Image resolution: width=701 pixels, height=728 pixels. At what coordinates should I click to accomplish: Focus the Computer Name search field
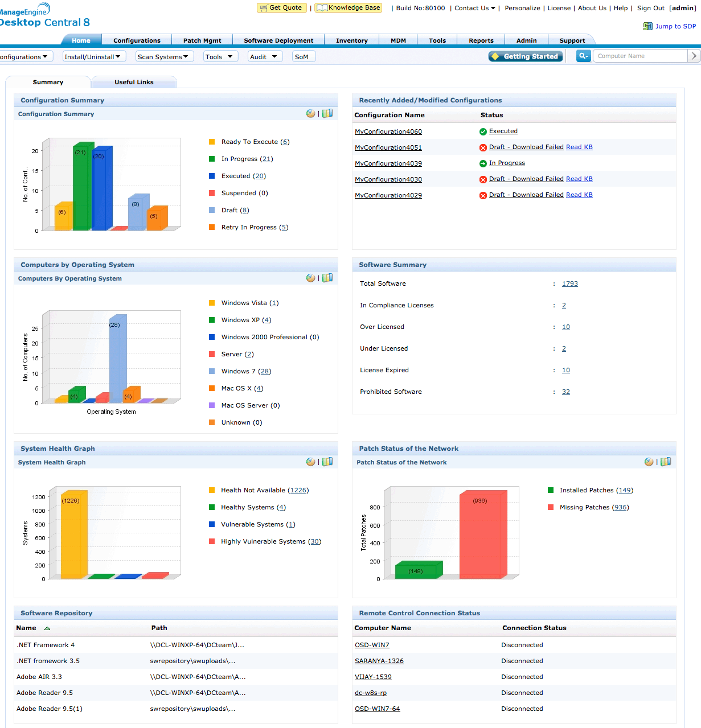pyautogui.click(x=639, y=56)
